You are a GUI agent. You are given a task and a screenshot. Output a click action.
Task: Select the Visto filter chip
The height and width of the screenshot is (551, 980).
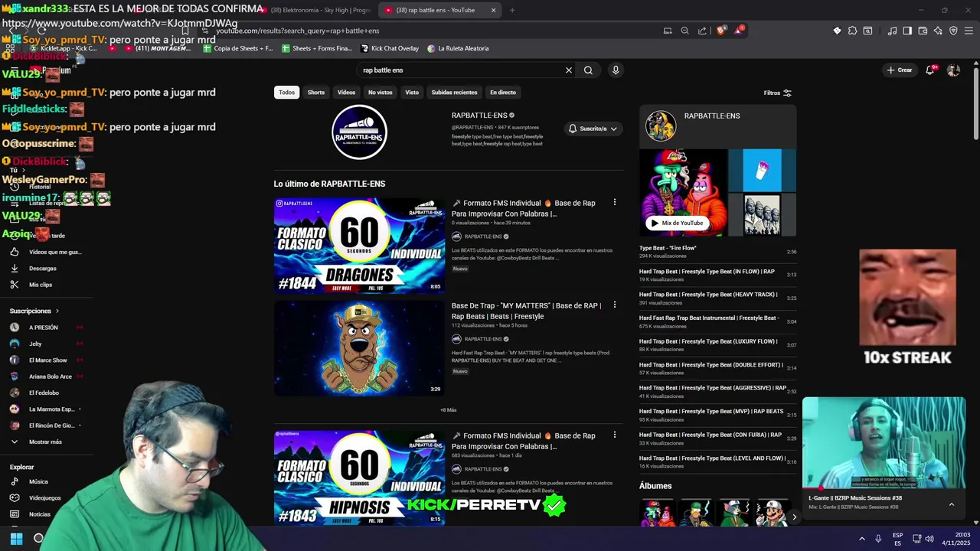point(412,92)
